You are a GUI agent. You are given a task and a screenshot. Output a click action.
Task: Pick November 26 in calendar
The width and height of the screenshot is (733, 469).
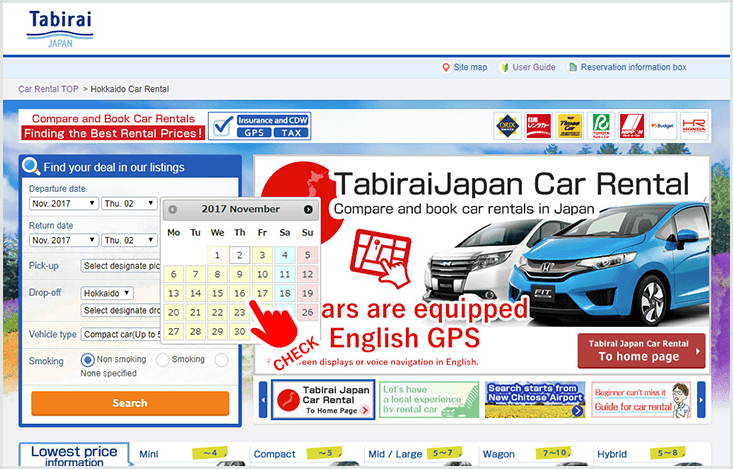click(307, 312)
